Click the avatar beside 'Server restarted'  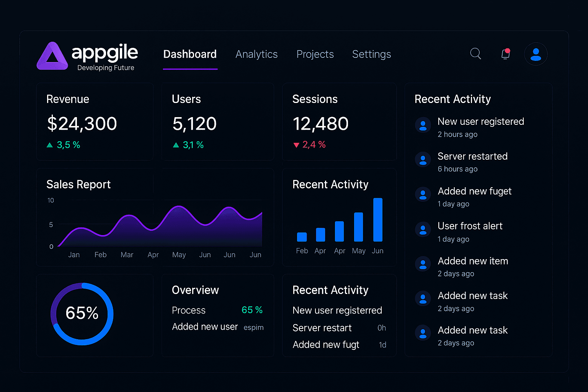(423, 160)
